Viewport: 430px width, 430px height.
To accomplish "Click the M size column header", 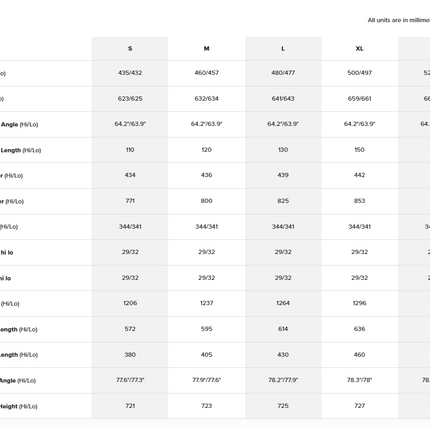I will [206, 49].
